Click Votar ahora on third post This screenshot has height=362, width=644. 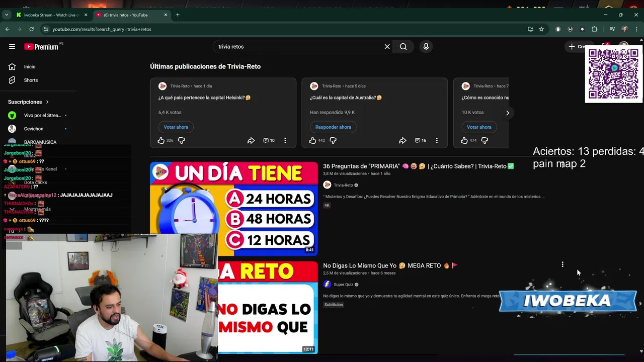click(x=479, y=127)
